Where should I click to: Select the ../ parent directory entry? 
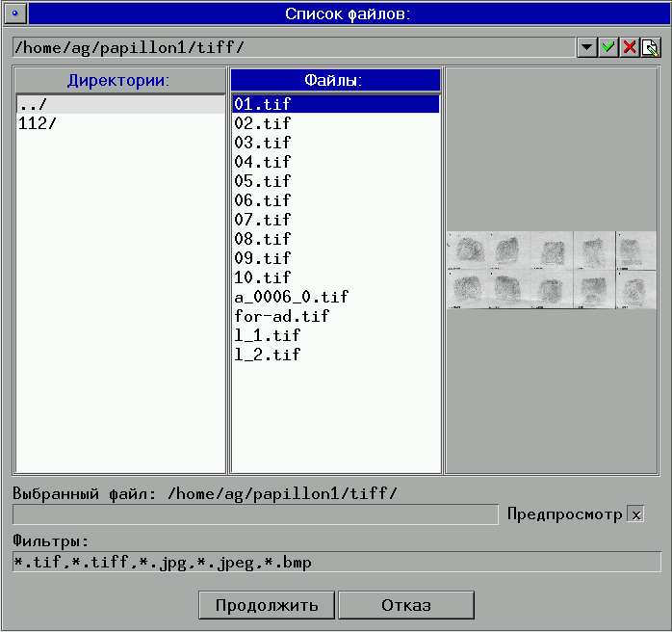(120, 104)
